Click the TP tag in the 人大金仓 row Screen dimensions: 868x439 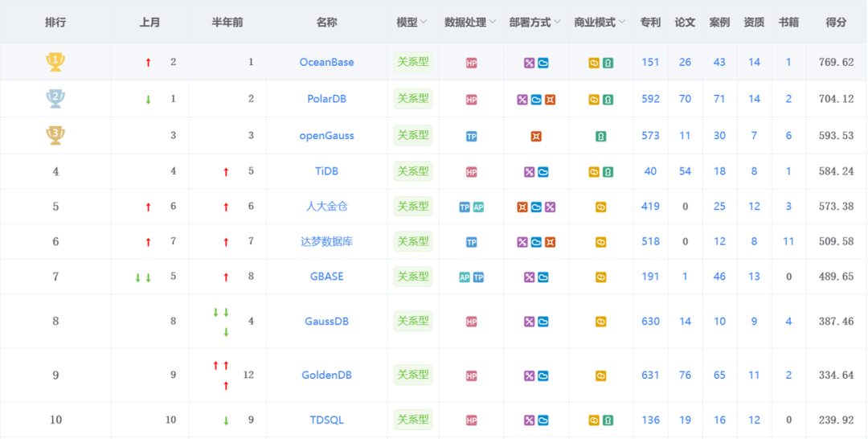click(x=465, y=207)
